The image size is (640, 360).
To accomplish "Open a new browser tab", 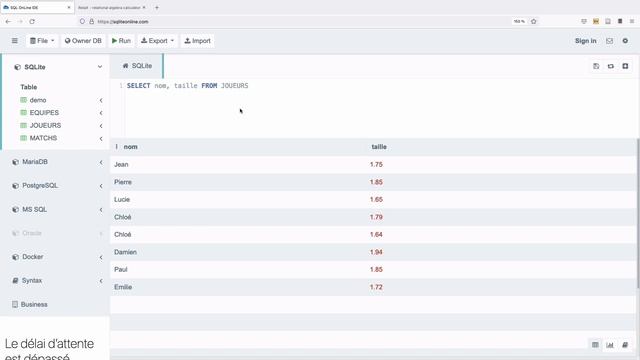I will point(156,7).
